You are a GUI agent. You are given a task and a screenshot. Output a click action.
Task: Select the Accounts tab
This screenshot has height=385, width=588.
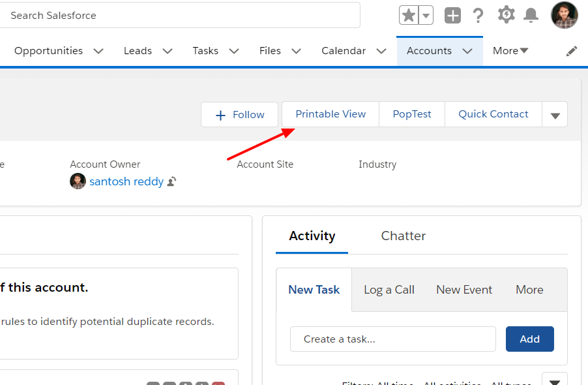pos(429,51)
